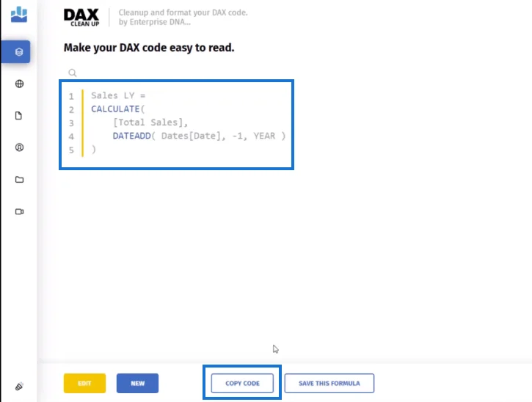This screenshot has height=402, width=532.
Task: Click the DATEADD function keyword
Action: pos(131,136)
